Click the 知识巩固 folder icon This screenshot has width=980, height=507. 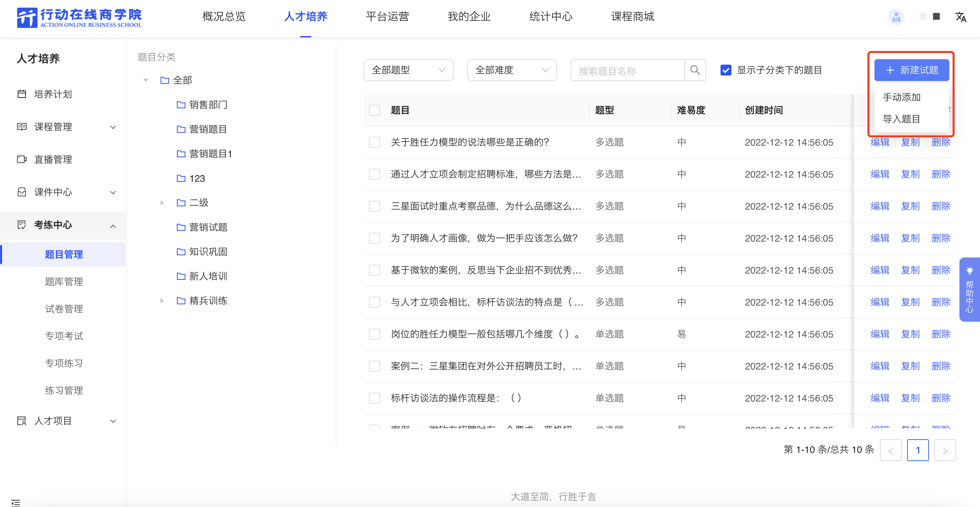[181, 251]
